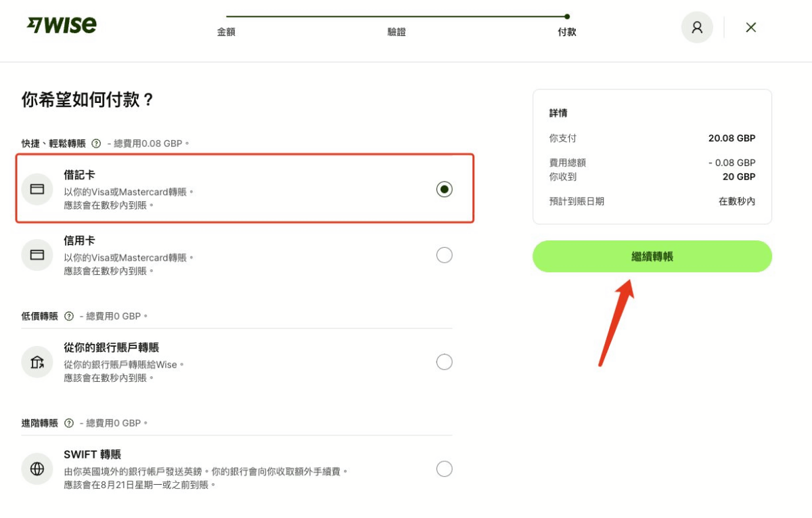Close the transfer flow with X icon
Image resolution: width=812 pixels, height=518 pixels.
tap(750, 28)
